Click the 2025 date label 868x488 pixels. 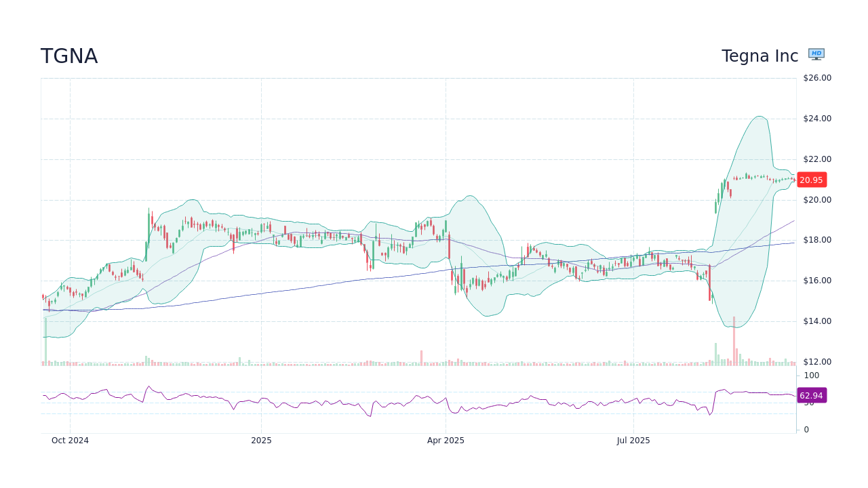click(261, 440)
